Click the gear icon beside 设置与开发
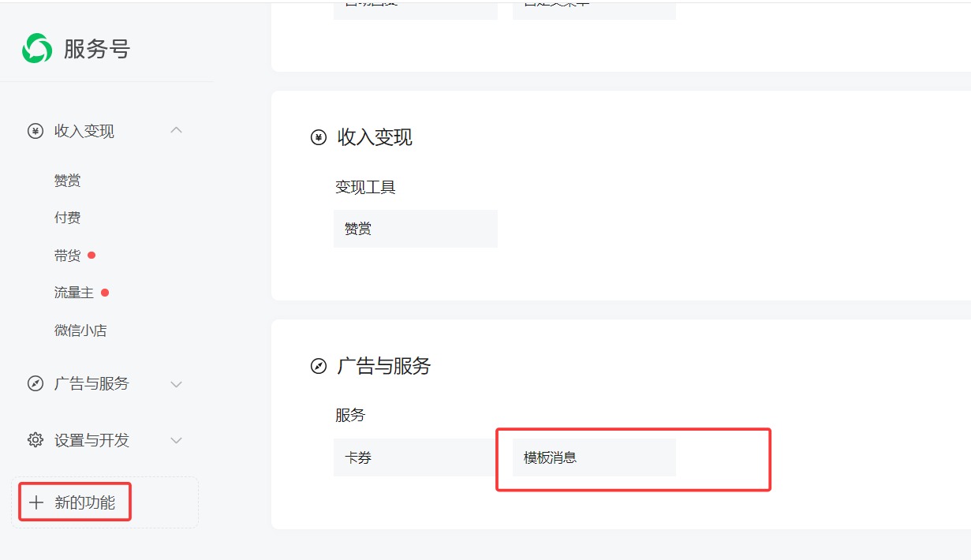The image size is (971, 560). [x=35, y=440]
